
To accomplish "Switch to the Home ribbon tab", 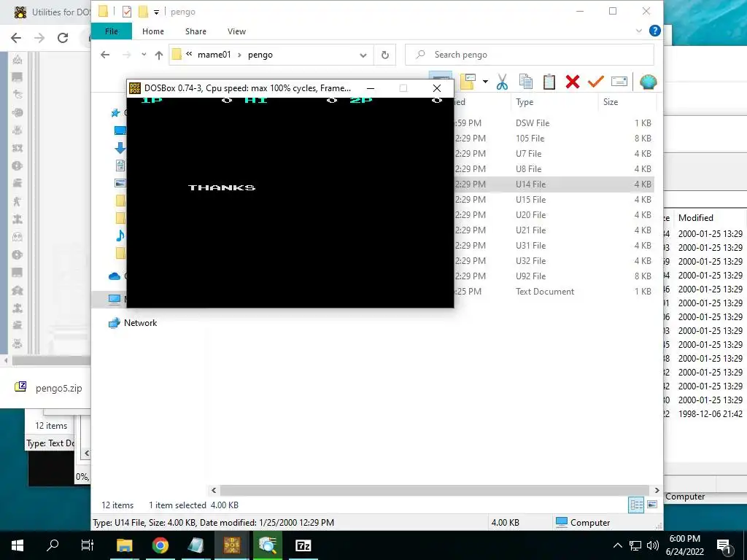I will tap(153, 31).
